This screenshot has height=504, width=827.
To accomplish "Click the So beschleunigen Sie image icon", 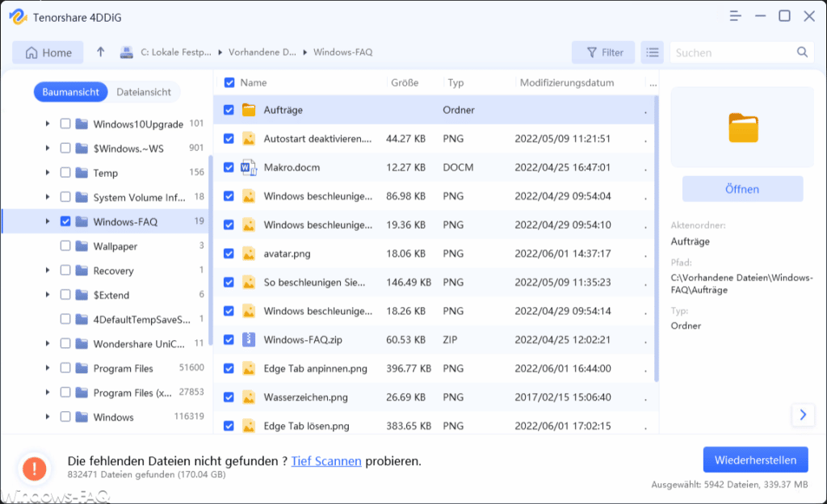I will pyautogui.click(x=249, y=282).
